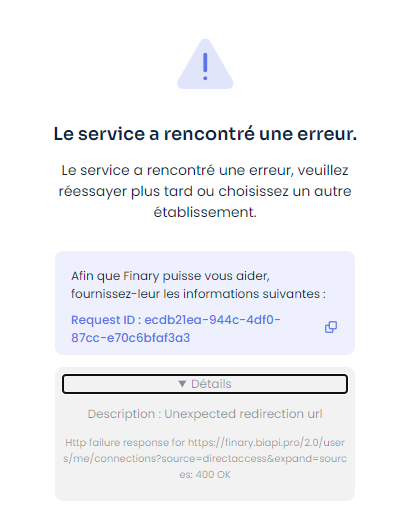Viewport: 414px width, 520px height.
Task: Click the 'veuillez' paragraph first line
Action: (x=205, y=170)
